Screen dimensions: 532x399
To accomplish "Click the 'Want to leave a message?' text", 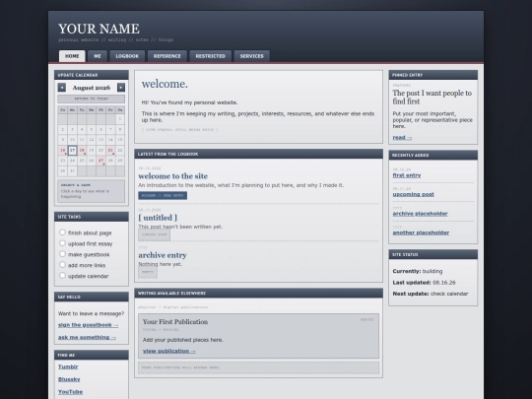I will (91, 313).
